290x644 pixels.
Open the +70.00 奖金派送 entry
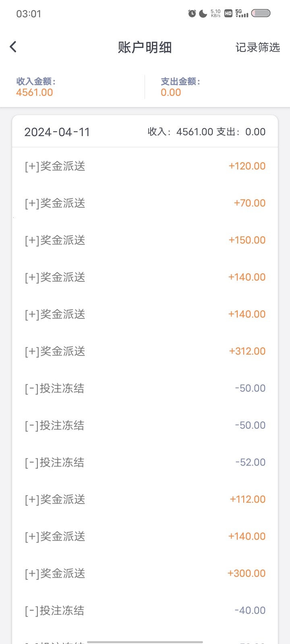pos(145,203)
